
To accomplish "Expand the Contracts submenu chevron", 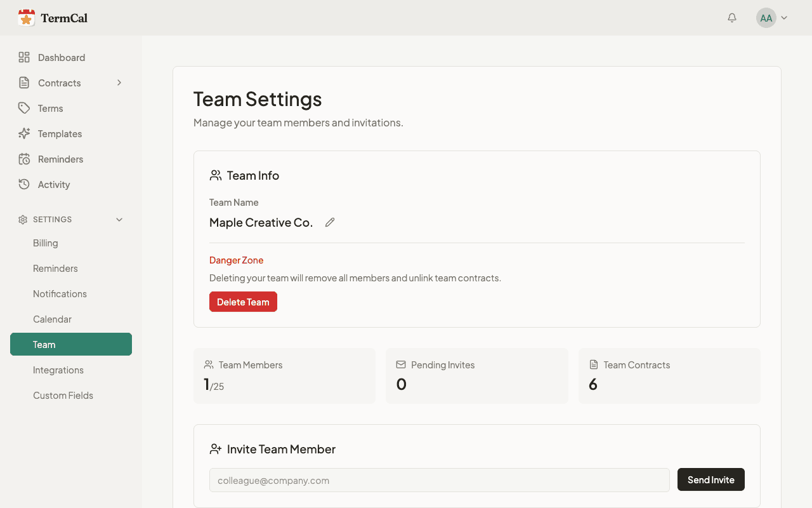I will click(119, 83).
